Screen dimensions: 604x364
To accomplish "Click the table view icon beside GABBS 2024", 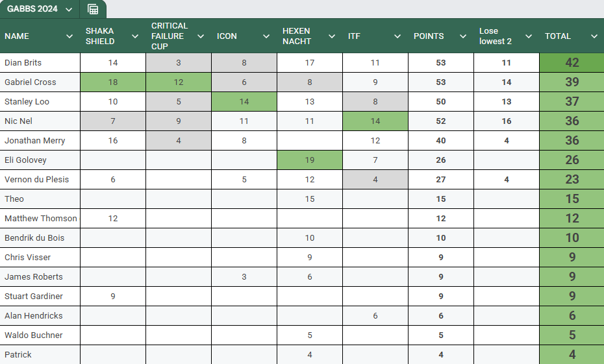I will pyautogui.click(x=93, y=9).
